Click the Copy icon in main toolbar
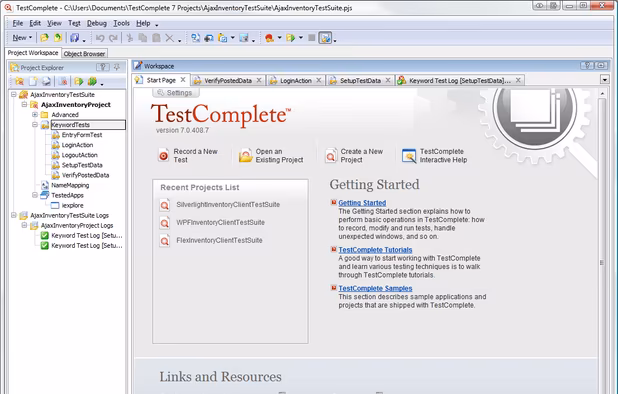This screenshot has height=394, width=618. (x=143, y=38)
